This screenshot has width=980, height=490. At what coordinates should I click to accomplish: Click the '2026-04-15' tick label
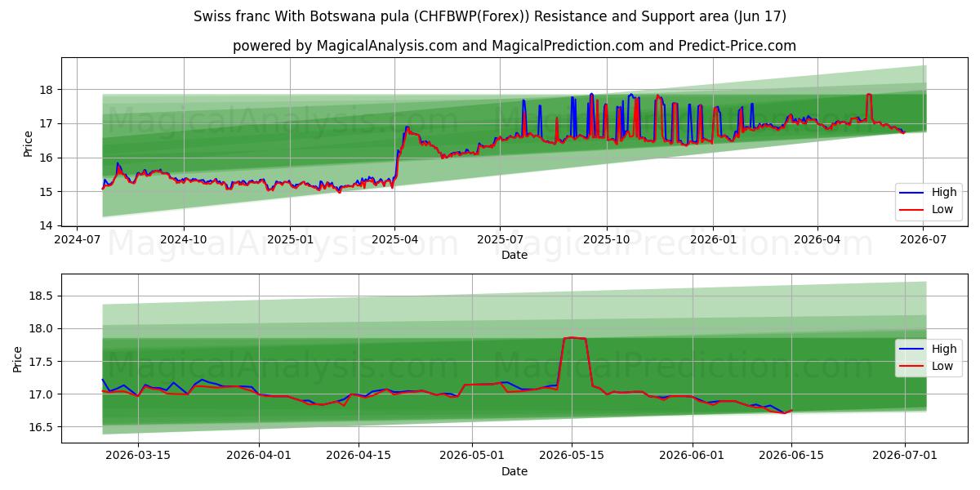359,457
